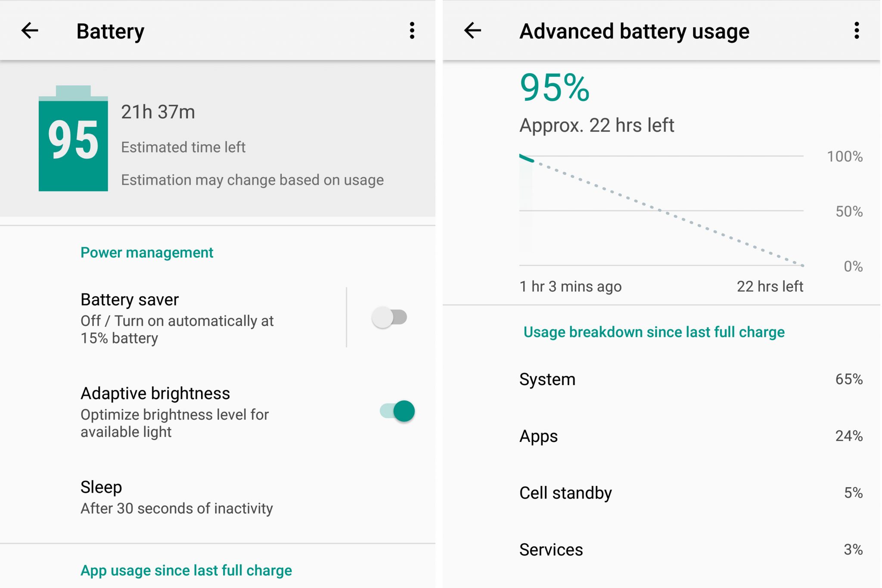This screenshot has height=588, width=882.
Task: Click the back arrow on Advanced battery usage
Action: 472,31
